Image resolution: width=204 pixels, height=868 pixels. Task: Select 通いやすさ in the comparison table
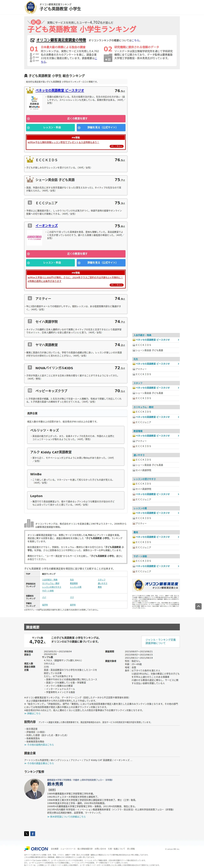coord(102,583)
